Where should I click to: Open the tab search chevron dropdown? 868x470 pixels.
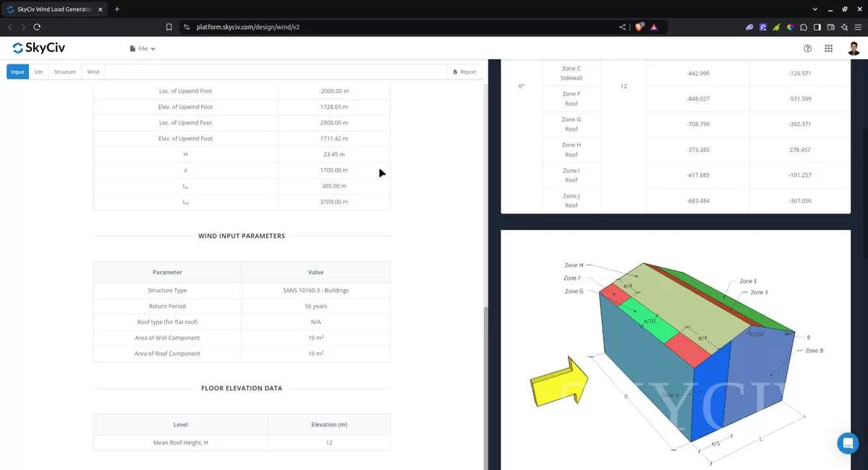pos(815,9)
